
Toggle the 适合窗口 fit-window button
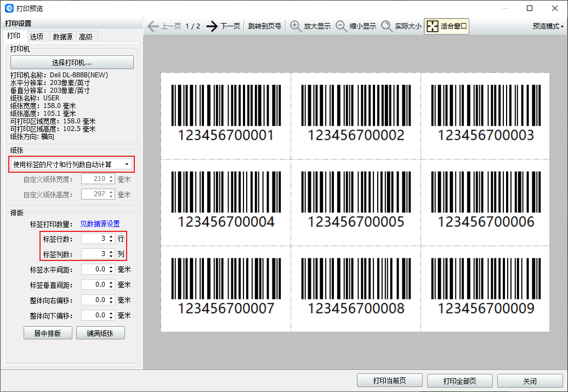tap(447, 26)
